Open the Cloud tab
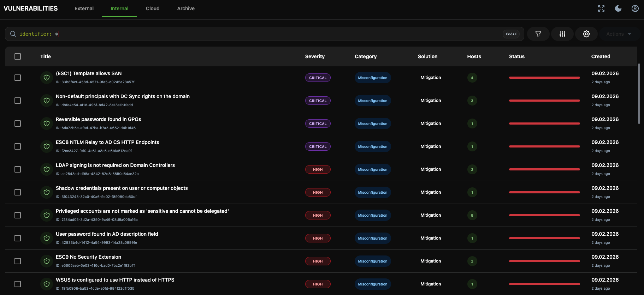The image size is (644, 295). pos(153,8)
